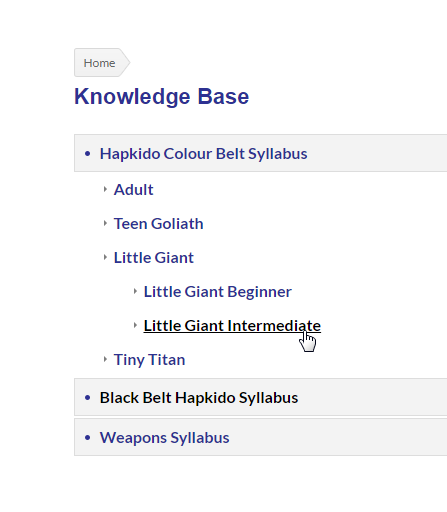The height and width of the screenshot is (512, 447).
Task: Open the Tiny Titan link
Action: point(149,360)
